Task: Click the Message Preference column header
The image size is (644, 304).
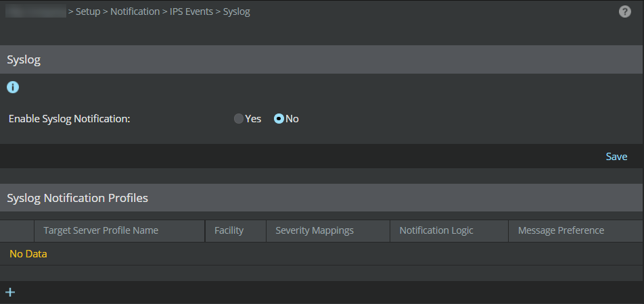Action: pos(576,231)
